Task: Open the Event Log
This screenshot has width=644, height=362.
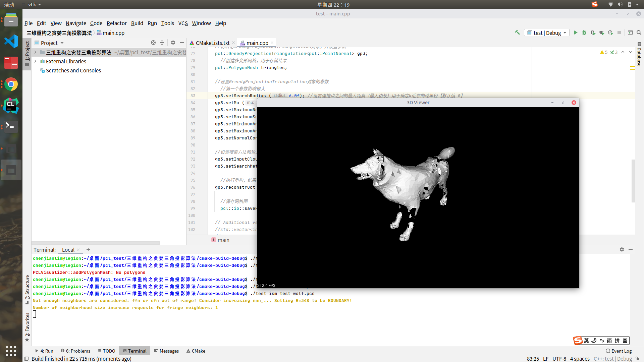Action: point(619,351)
